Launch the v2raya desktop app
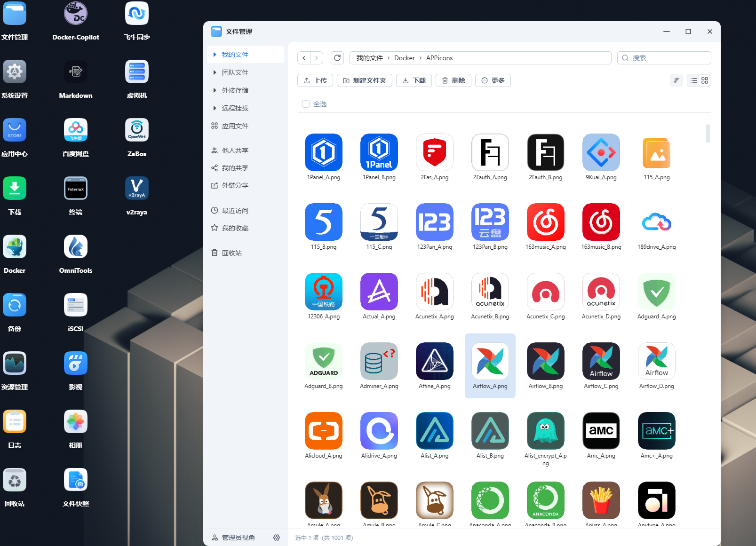This screenshot has width=756, height=546. 137,189
